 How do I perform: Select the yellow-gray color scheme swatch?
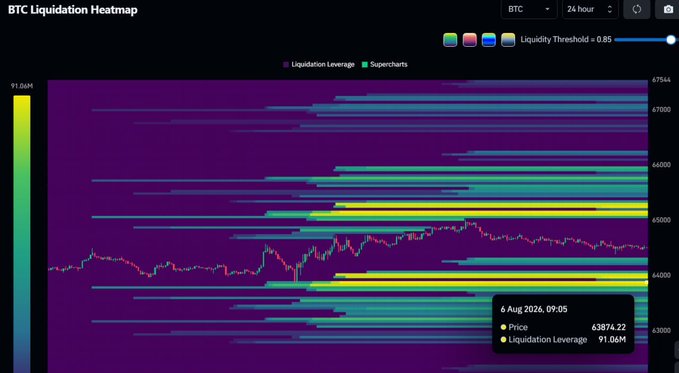[508, 40]
